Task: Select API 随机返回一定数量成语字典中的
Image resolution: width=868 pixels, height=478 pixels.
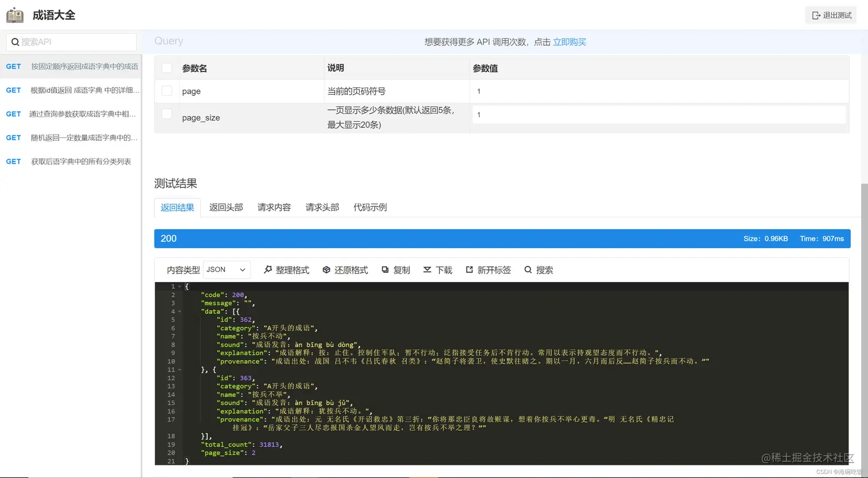Action: [x=71, y=138]
